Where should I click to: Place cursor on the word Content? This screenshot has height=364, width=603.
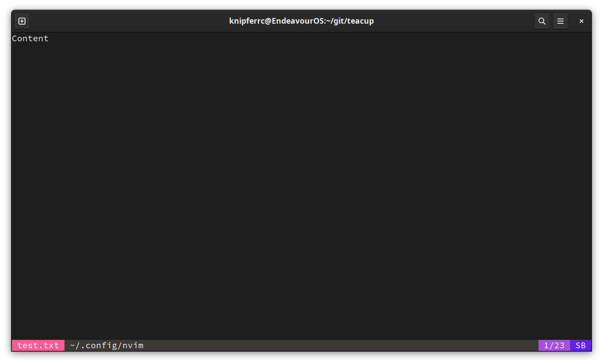pos(30,39)
